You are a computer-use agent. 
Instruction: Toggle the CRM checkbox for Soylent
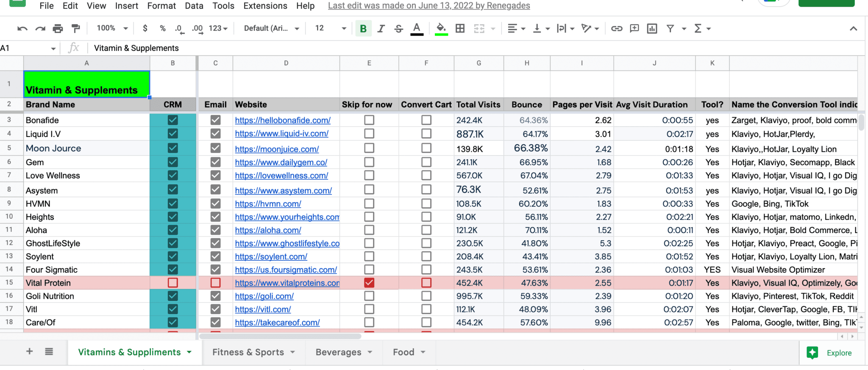pos(172,256)
